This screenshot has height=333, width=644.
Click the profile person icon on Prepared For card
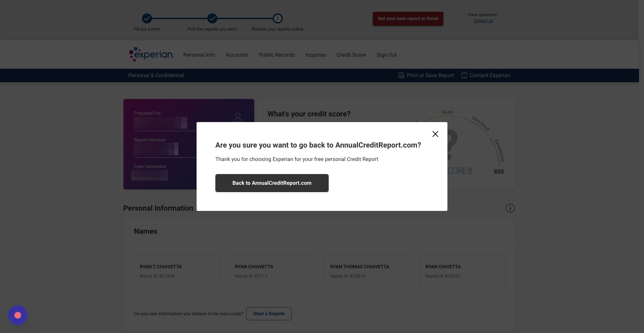[x=238, y=118]
